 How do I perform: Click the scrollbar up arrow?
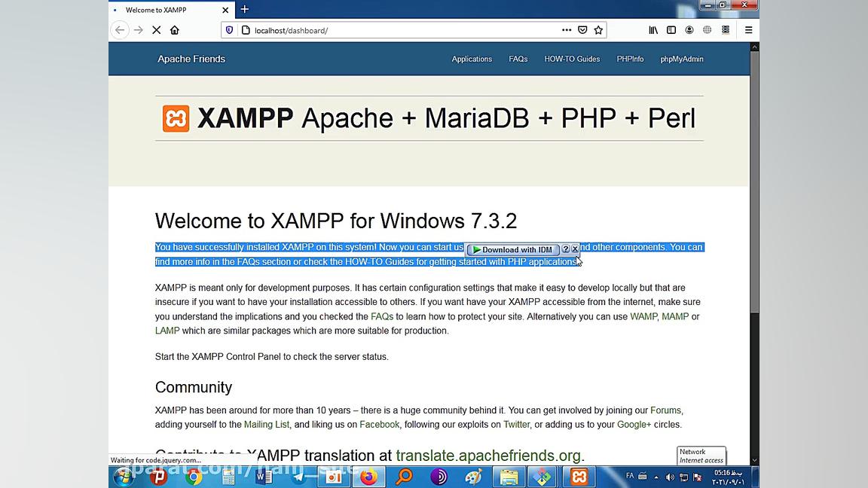click(754, 47)
